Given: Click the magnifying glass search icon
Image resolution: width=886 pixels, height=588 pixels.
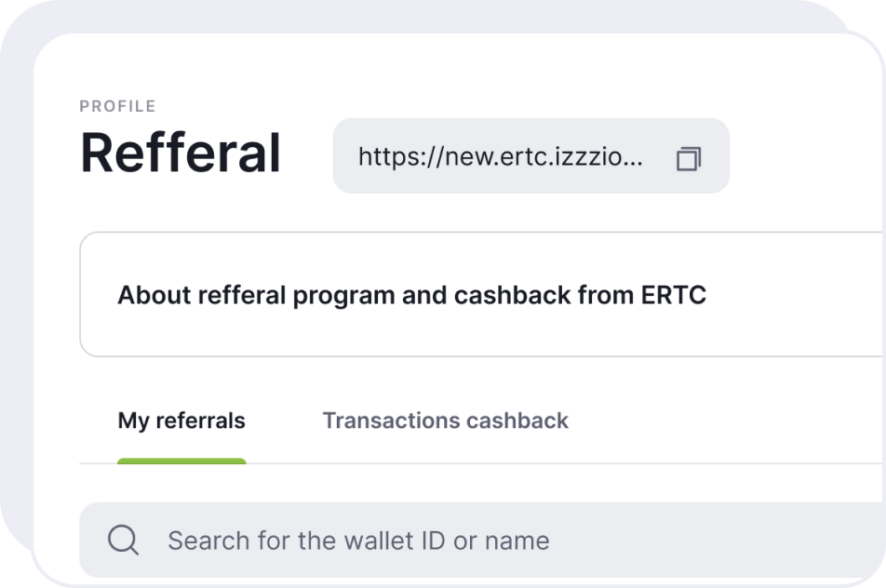Looking at the screenshot, I should point(123,540).
